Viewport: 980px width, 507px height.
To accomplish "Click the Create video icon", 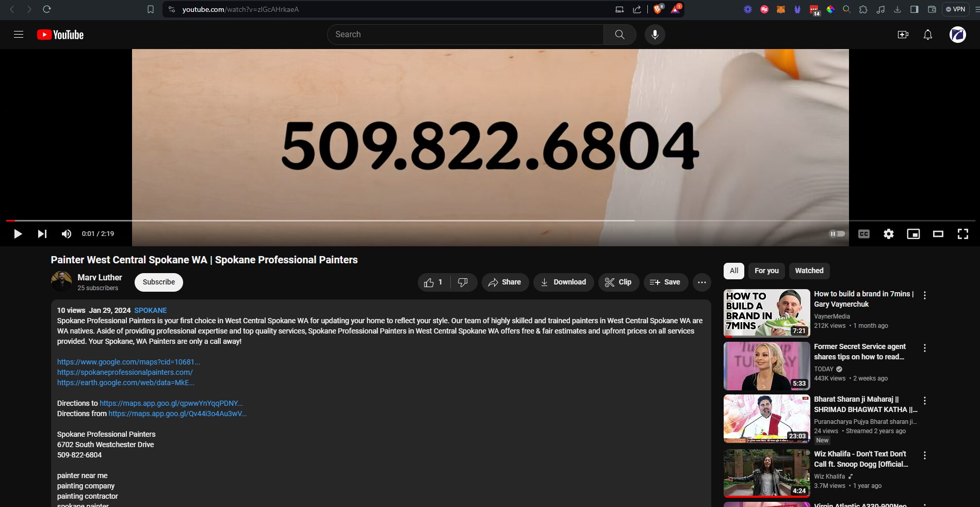I will tap(903, 35).
